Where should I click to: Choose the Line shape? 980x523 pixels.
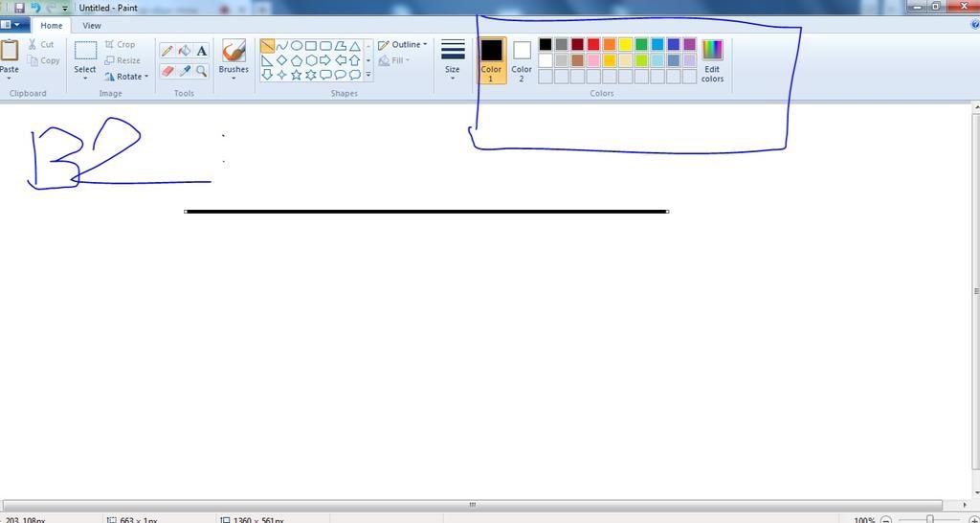click(x=267, y=46)
